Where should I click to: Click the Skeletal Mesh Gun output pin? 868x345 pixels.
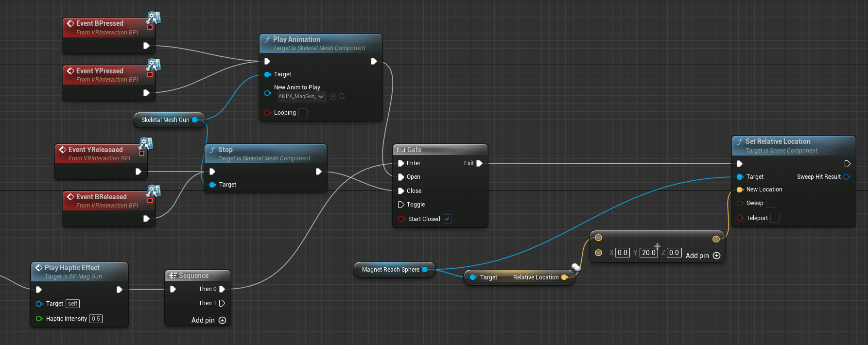click(195, 120)
